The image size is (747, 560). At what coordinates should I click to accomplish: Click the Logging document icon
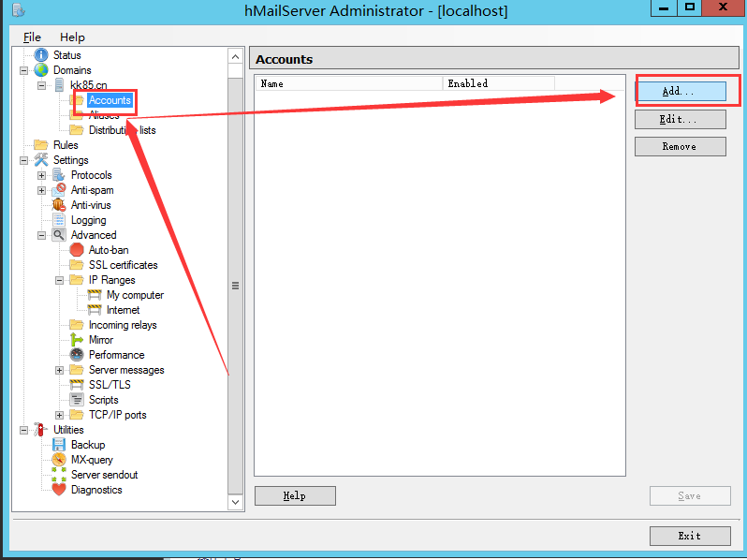pos(59,220)
